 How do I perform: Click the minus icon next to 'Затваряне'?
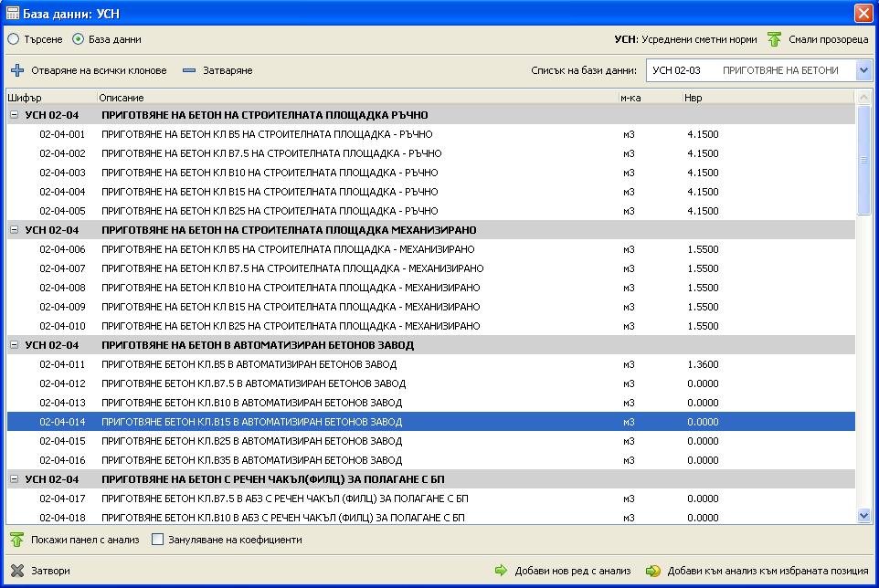tap(189, 70)
